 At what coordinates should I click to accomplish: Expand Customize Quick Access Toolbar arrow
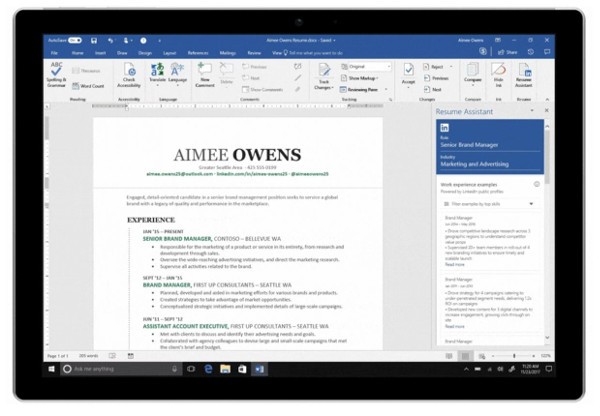pyautogui.click(x=159, y=41)
